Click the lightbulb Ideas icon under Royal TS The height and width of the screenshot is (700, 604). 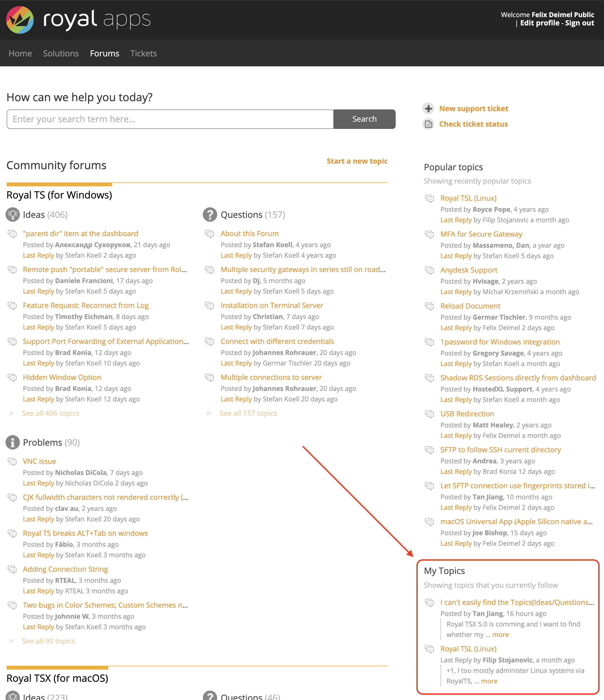(x=13, y=215)
